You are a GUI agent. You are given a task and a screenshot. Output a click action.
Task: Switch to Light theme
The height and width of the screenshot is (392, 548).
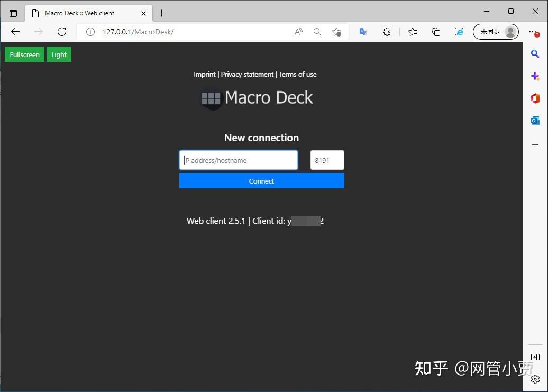pyautogui.click(x=59, y=54)
